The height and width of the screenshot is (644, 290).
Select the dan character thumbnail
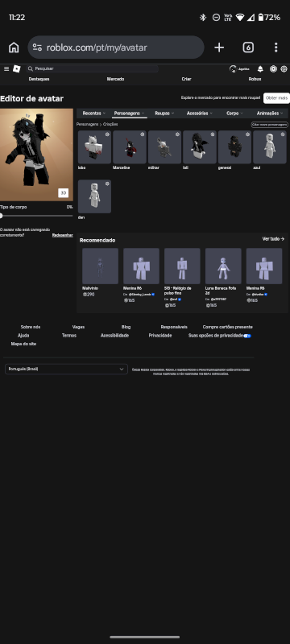(94, 196)
